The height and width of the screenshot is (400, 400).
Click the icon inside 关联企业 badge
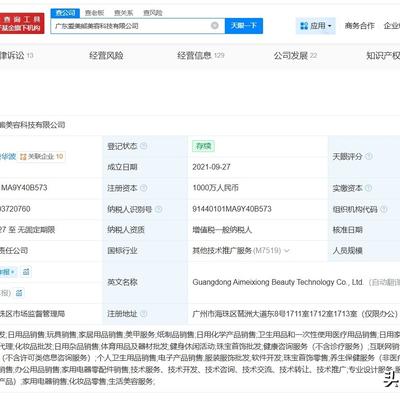pos(23,156)
